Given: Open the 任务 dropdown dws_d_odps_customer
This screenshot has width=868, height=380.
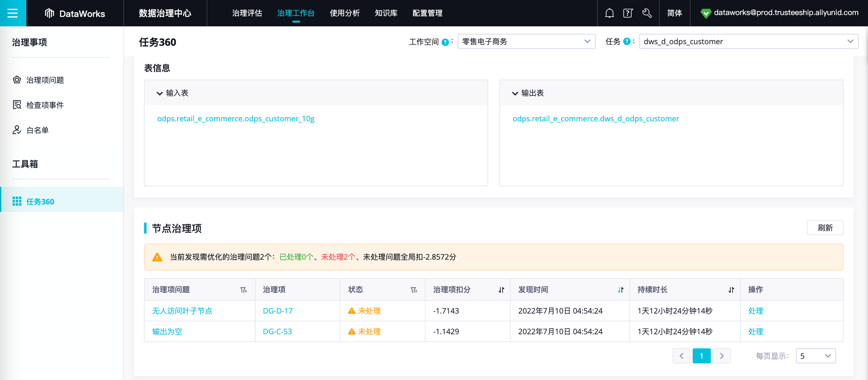Looking at the screenshot, I should [748, 42].
